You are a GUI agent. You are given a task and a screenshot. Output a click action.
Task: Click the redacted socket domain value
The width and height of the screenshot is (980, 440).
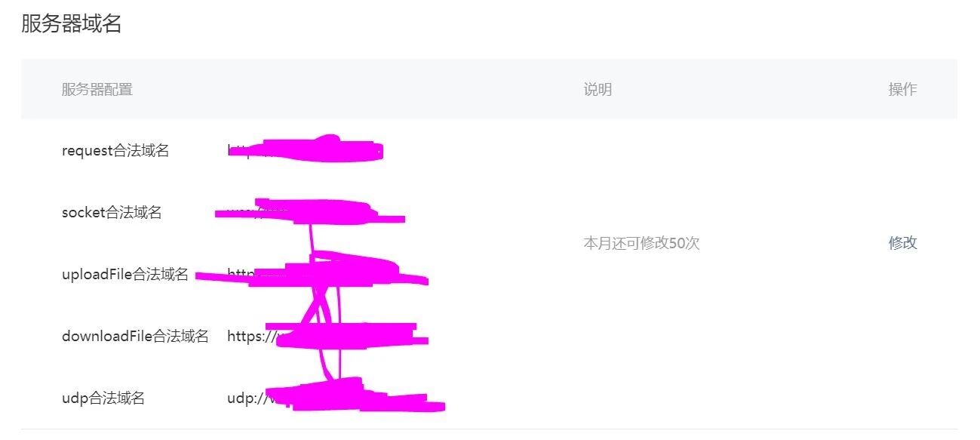coord(309,211)
